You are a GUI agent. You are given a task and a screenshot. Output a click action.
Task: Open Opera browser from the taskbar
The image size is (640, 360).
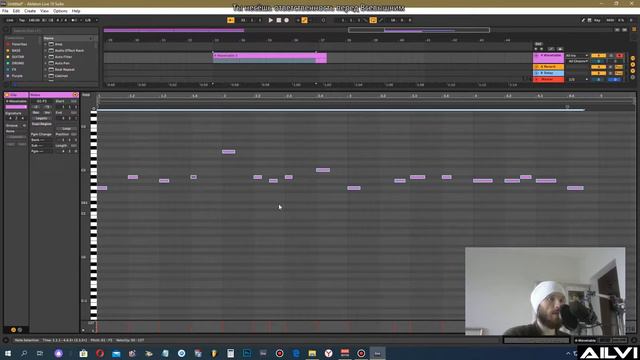coord(100,353)
